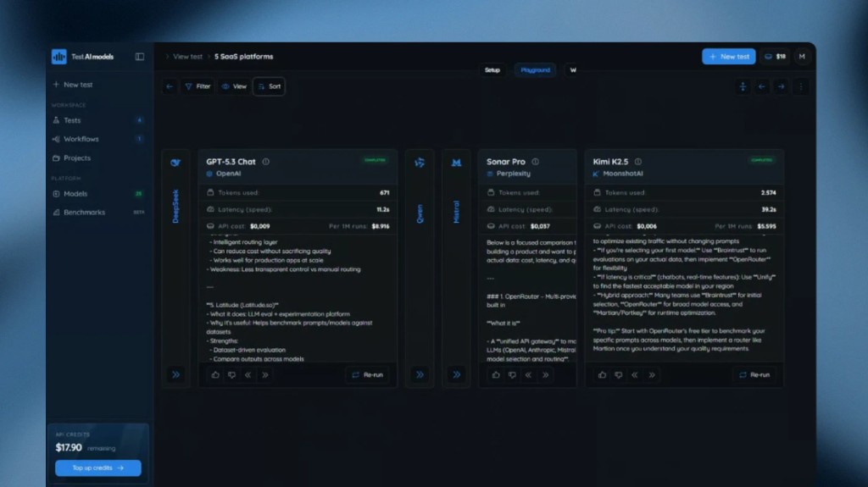Click double-left arrow on GPT-5.3 Chat card
868x487 pixels.
(x=248, y=374)
